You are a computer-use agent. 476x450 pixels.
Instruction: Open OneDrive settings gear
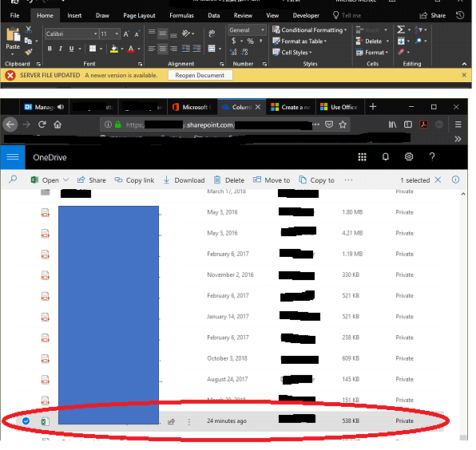point(409,156)
